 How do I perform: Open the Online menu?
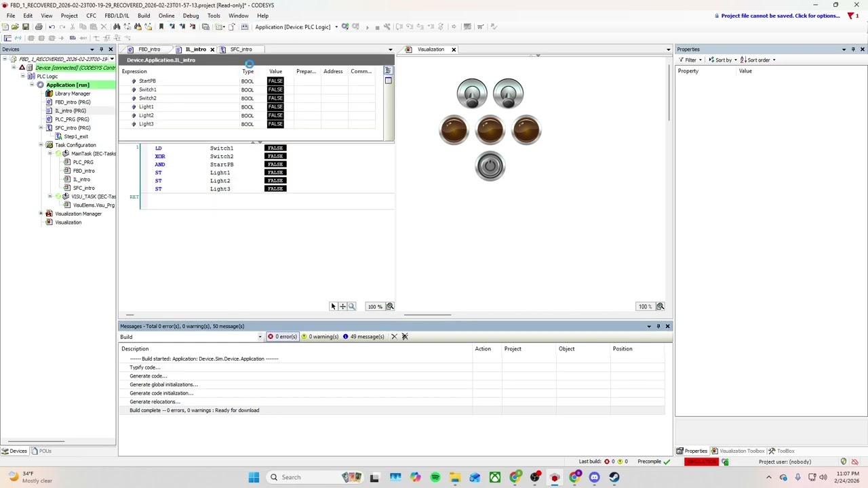[x=166, y=16]
